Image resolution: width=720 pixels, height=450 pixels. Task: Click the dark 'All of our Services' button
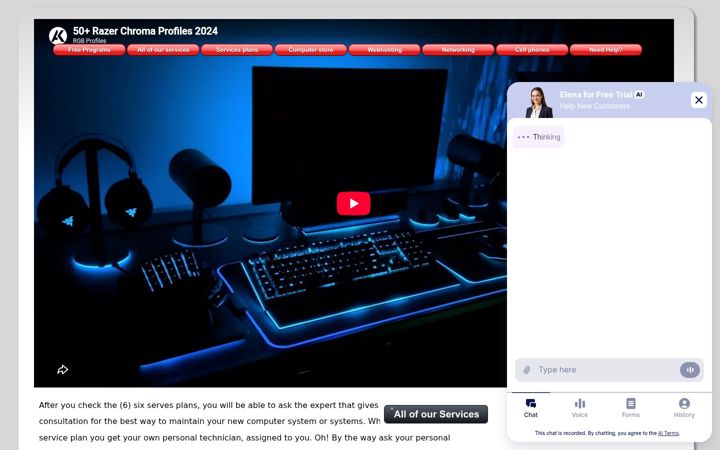click(x=436, y=414)
